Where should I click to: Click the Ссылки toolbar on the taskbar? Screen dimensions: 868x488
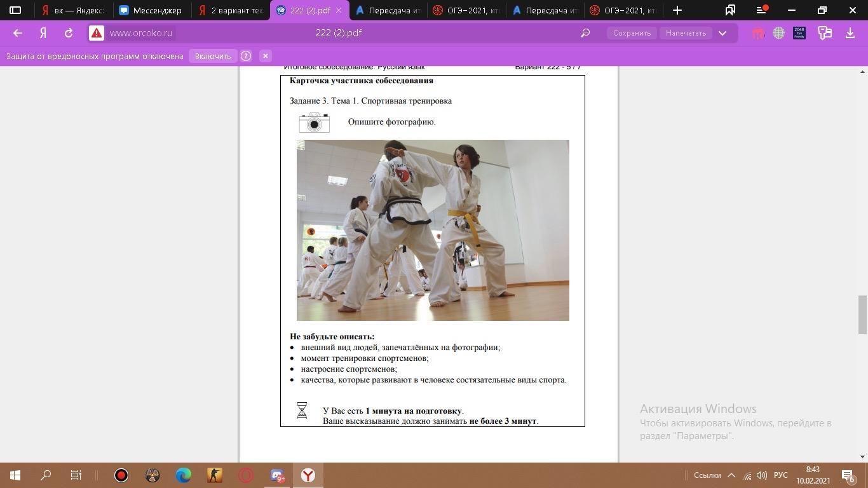point(707,475)
